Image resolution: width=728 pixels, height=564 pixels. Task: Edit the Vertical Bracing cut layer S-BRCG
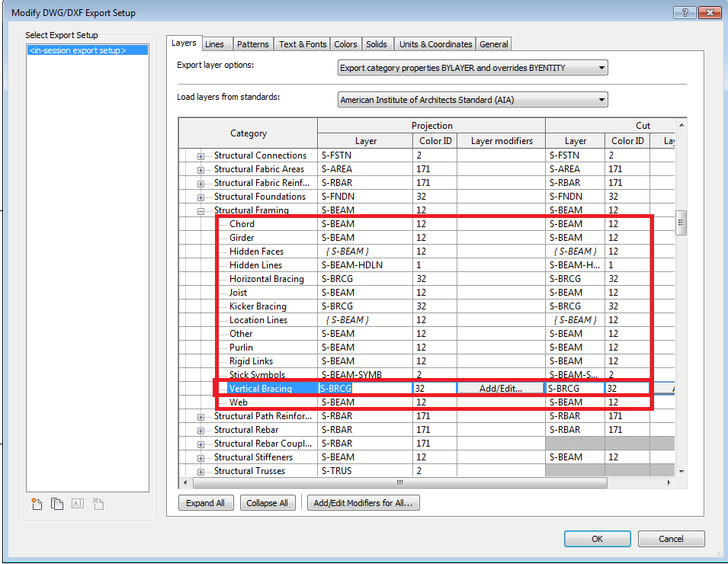point(575,389)
